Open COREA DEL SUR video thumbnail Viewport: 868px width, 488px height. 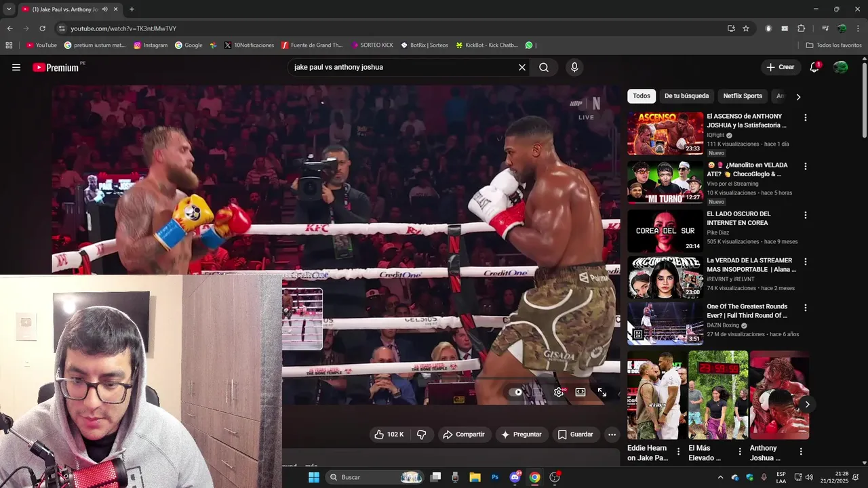coord(665,230)
